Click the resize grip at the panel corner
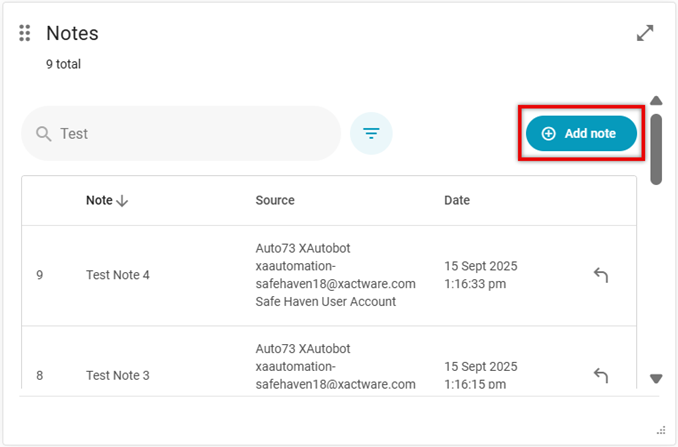This screenshot has height=447, width=678. click(660, 428)
